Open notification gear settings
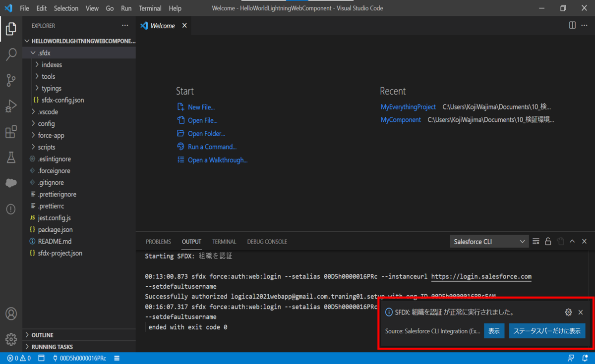595x364 pixels. pos(568,312)
